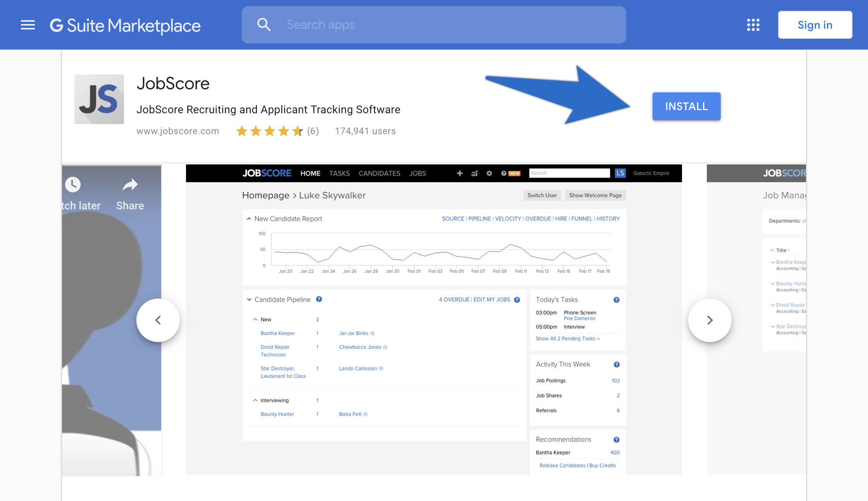
Task: Open Show All 2 Pending Tasks link
Action: [x=568, y=339]
